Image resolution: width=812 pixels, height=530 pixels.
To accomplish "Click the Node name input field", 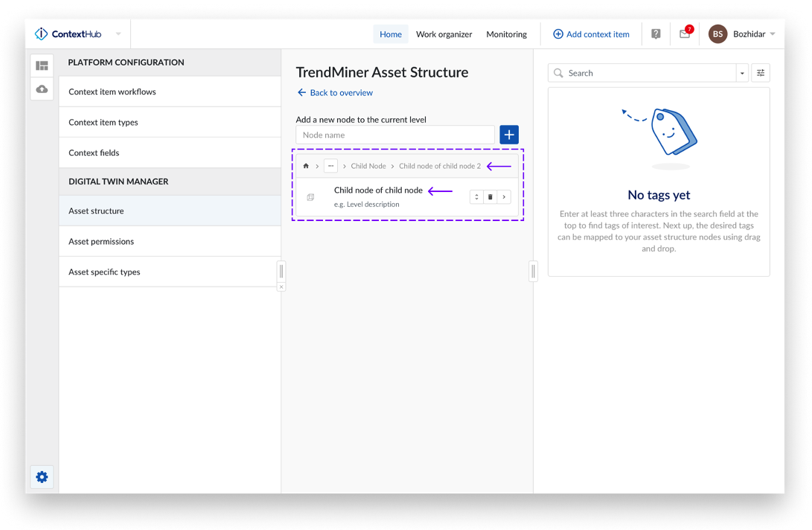I will [395, 135].
